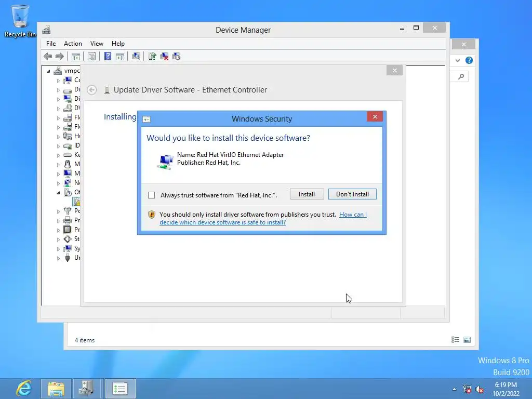Click the active list-icon taskbar button
The image size is (532, 399).
pyautogui.click(x=120, y=389)
